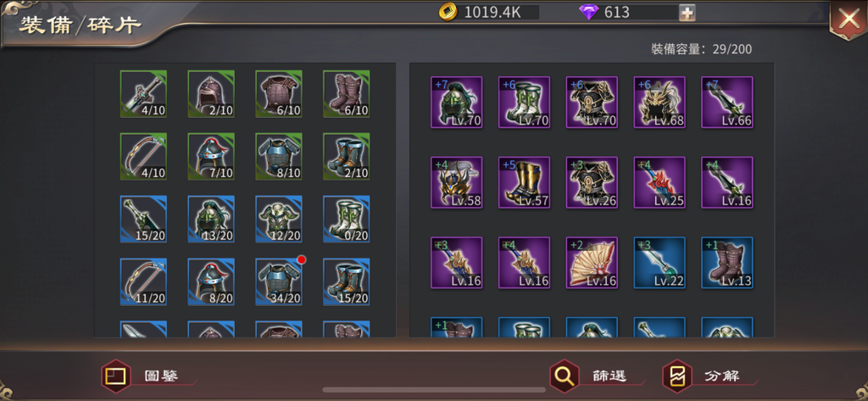
Task: Select the +6 horned helmet Lv.68
Action: (x=659, y=103)
